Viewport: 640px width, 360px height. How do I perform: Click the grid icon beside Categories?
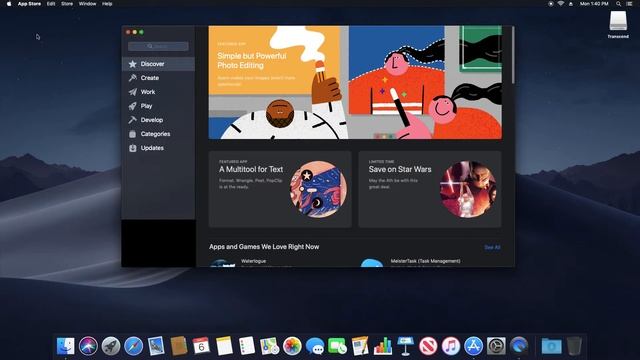(x=132, y=134)
